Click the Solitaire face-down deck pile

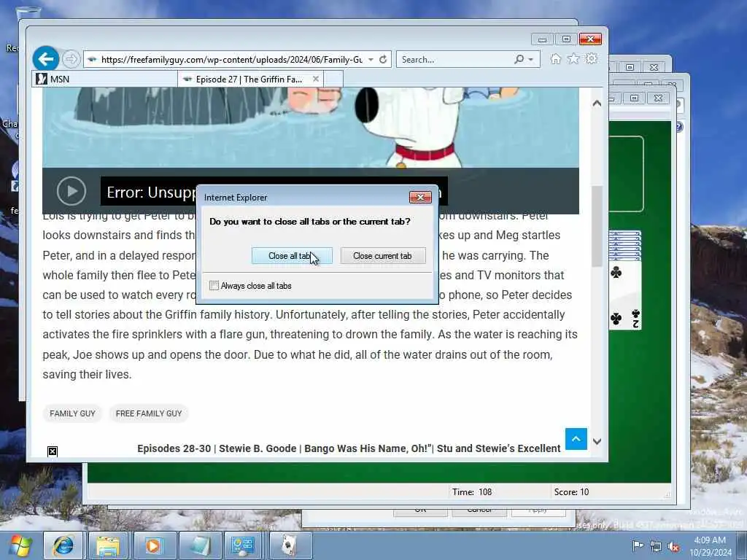(624, 246)
